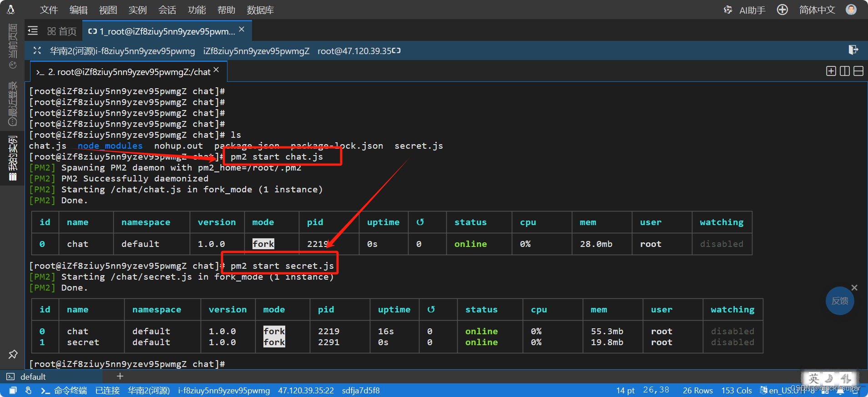The width and height of the screenshot is (868, 397).
Task: Click the last terminal prompt line
Action: 127,364
